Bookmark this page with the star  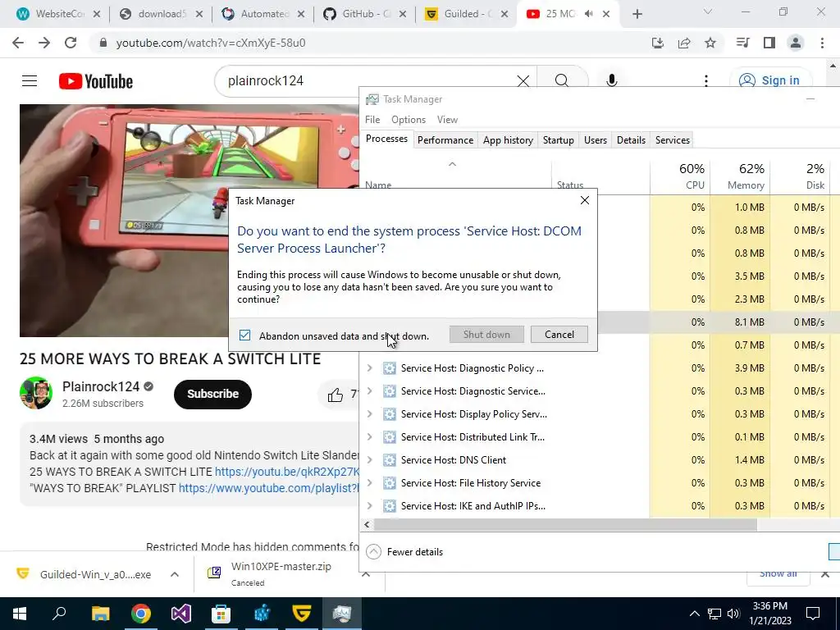point(710,43)
